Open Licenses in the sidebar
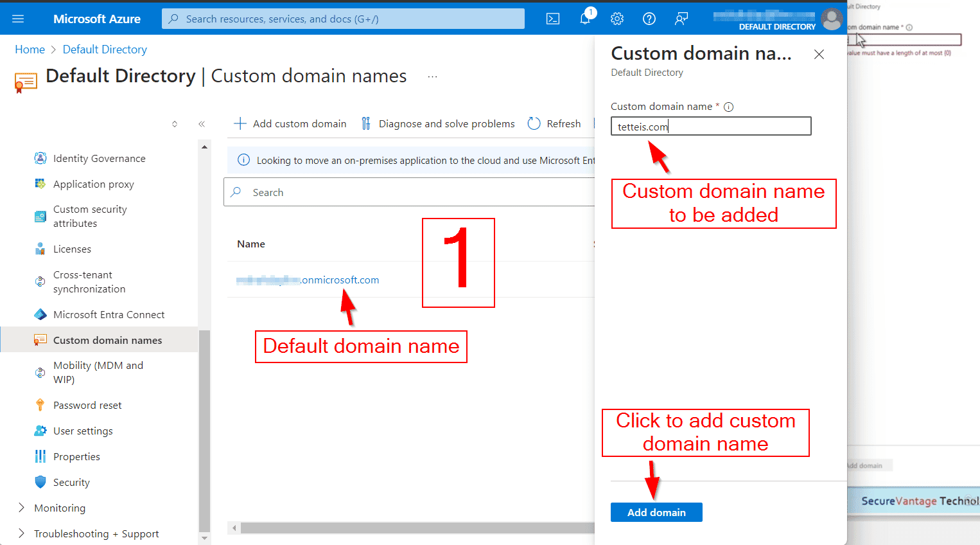 73,249
